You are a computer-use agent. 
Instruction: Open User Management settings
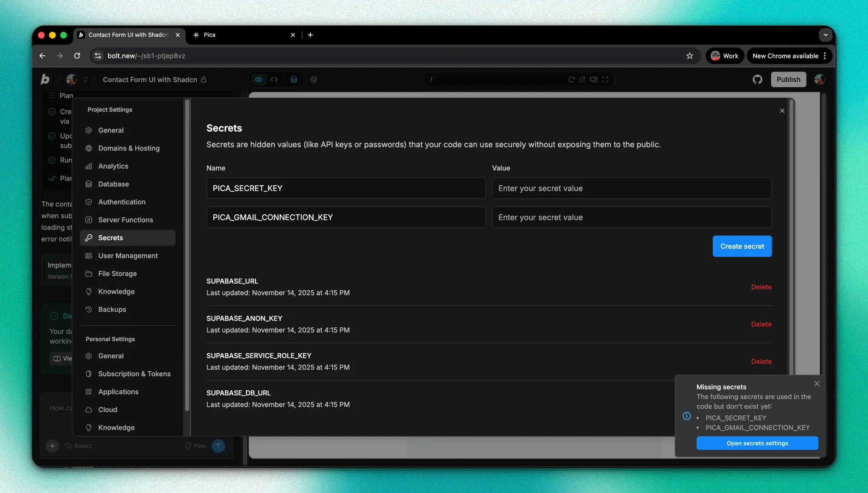tap(127, 256)
